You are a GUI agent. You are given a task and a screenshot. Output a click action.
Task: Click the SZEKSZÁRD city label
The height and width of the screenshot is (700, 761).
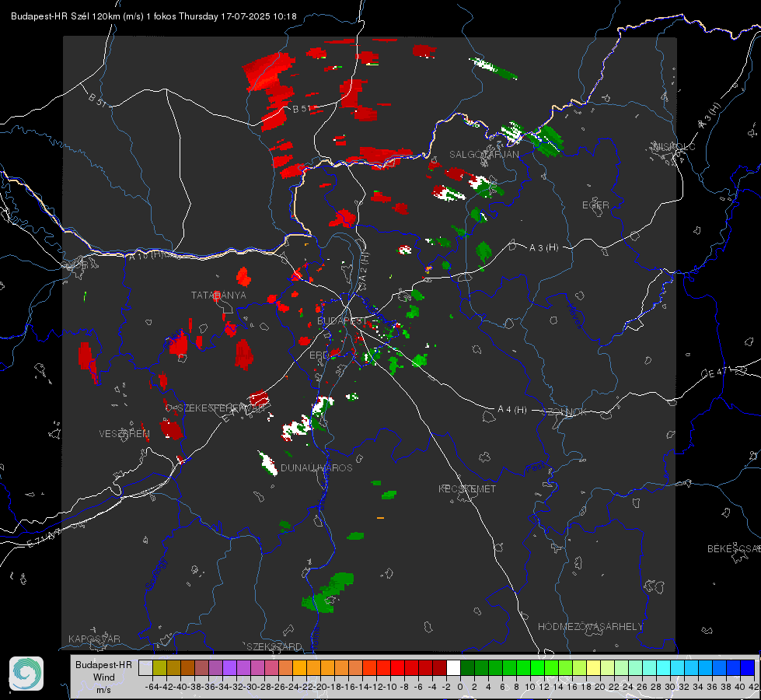274,646
